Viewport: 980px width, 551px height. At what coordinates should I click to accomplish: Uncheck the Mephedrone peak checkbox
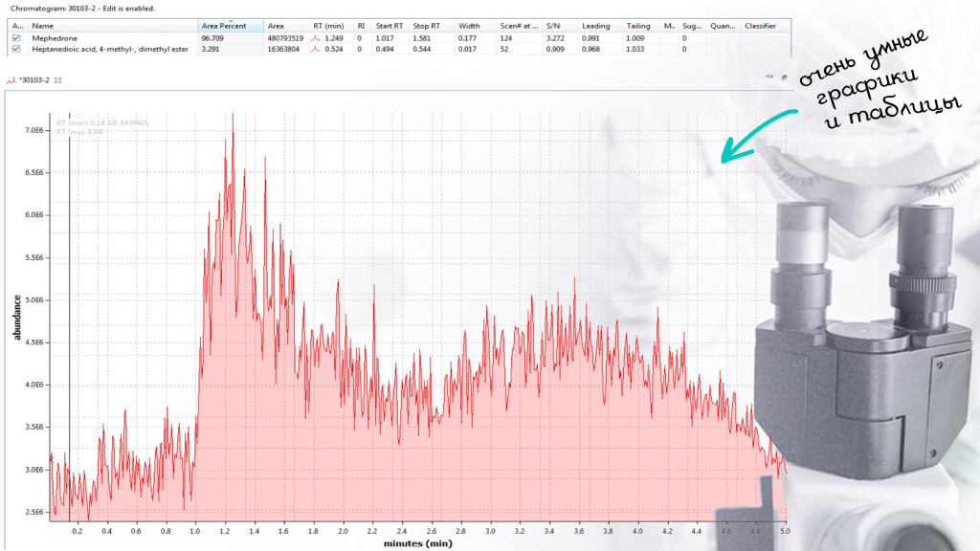pos(16,38)
